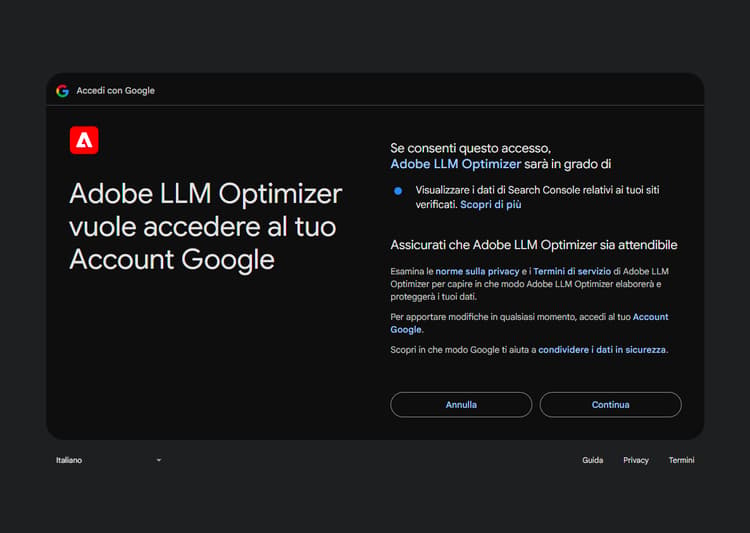750x533 pixels.
Task: Click 'Se consenti questo accesso' text
Action: (x=471, y=148)
